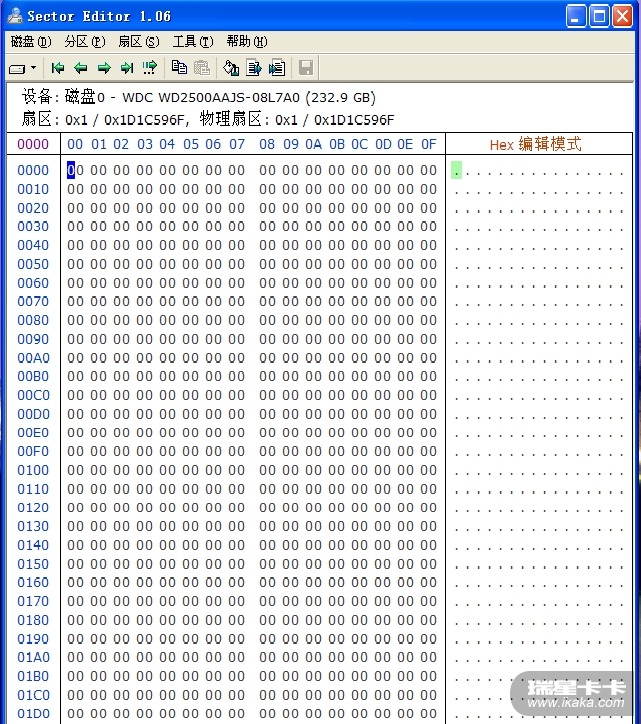Maximize the Sector Editor window
This screenshot has height=724, width=641.
coord(599,17)
